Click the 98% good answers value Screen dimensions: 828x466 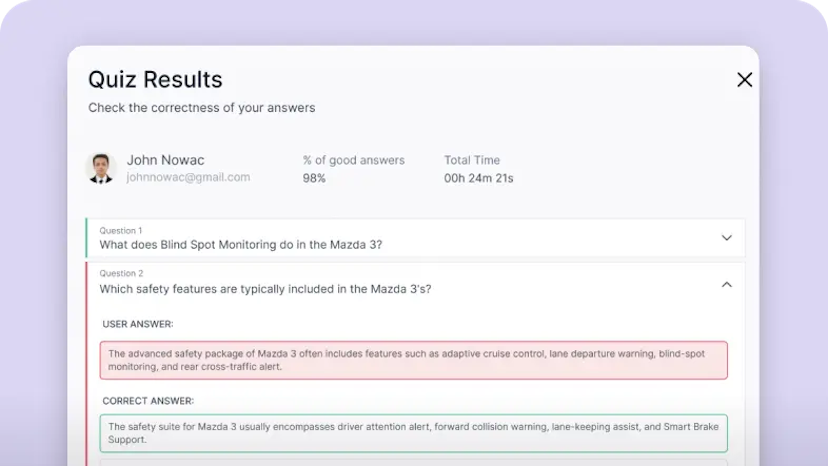[315, 178]
